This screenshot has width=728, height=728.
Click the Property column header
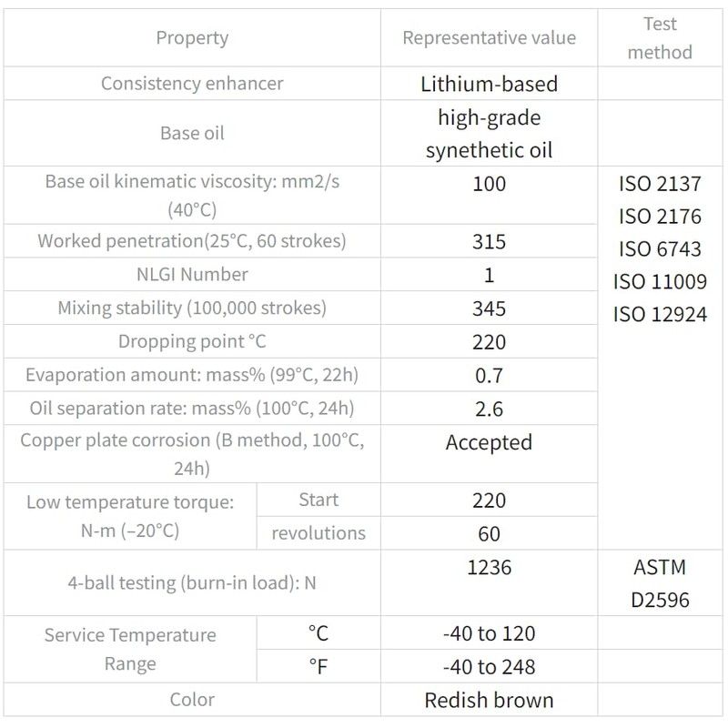click(x=192, y=38)
